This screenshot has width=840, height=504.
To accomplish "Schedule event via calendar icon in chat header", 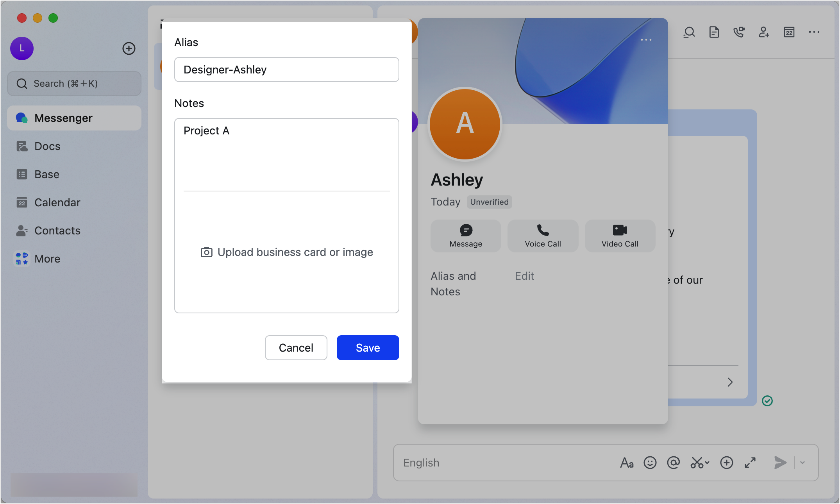I will pos(789,32).
